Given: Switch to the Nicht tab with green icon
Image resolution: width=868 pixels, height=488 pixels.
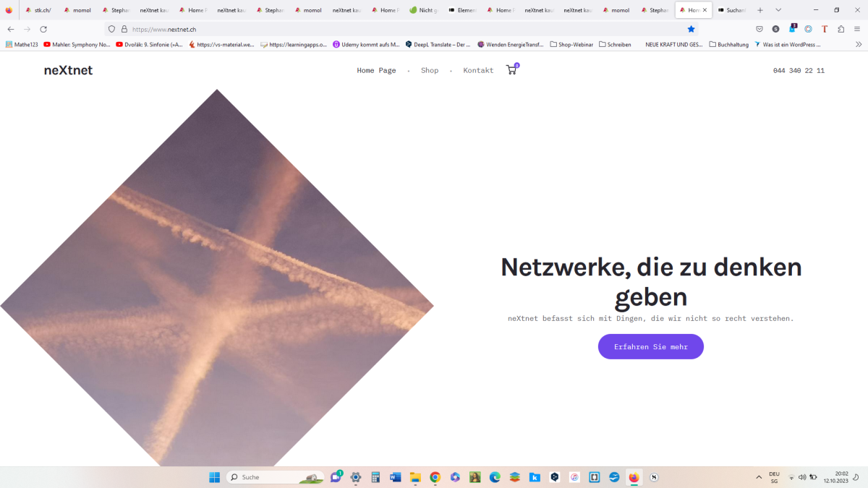Looking at the screenshot, I should click(423, 10).
